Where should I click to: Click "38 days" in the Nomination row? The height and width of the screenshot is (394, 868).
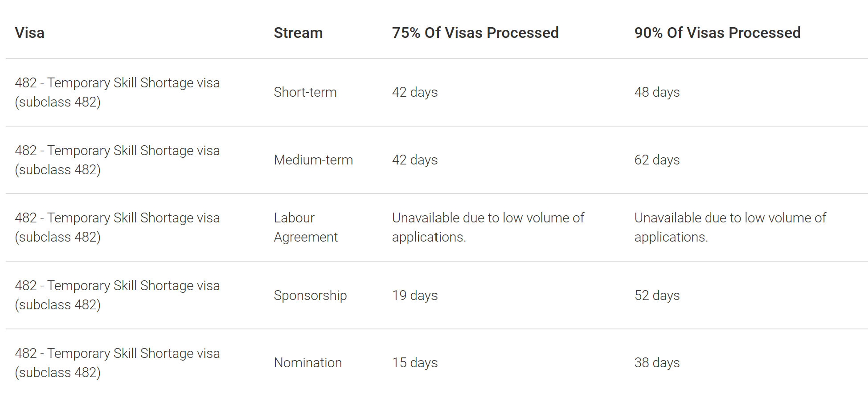tap(657, 363)
